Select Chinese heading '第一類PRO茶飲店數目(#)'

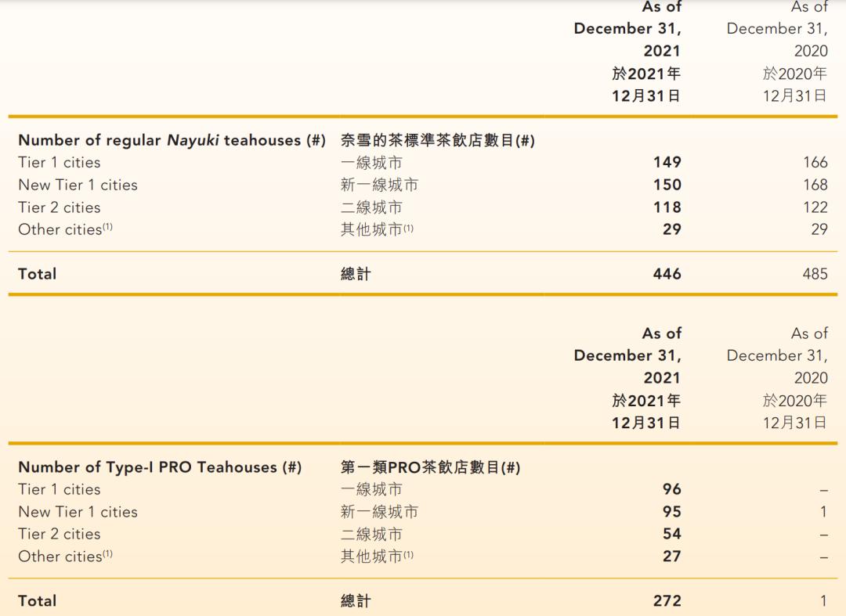430,467
